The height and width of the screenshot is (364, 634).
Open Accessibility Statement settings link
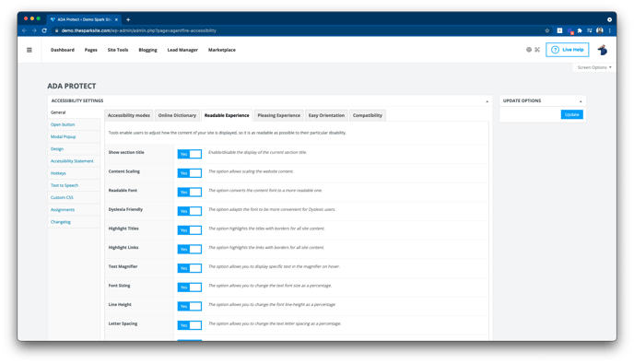point(72,161)
